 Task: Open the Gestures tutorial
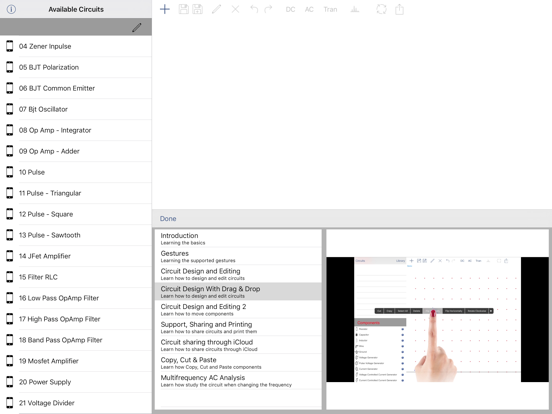238,256
